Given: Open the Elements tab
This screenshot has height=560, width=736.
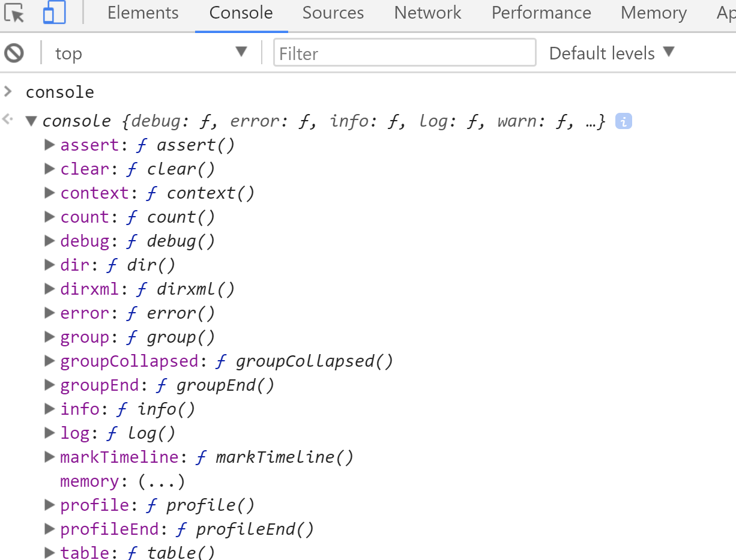Looking at the screenshot, I should (x=143, y=13).
